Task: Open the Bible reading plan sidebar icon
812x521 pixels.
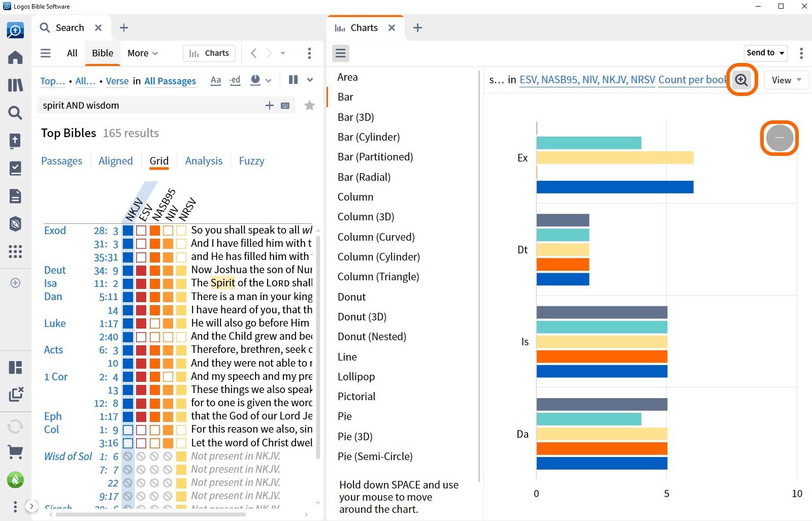Action: 15,141
